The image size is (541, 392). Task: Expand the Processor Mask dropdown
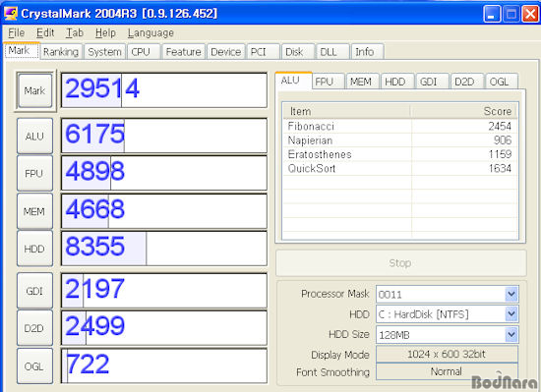(511, 295)
